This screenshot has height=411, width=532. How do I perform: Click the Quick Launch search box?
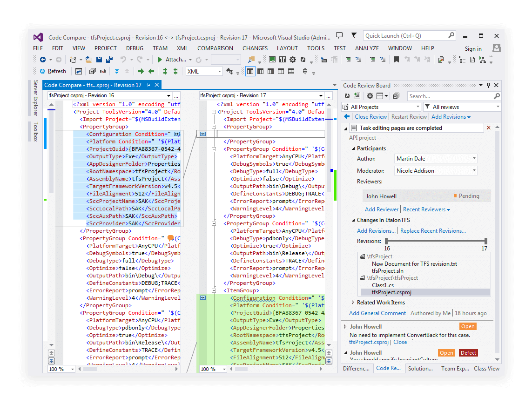pos(410,36)
